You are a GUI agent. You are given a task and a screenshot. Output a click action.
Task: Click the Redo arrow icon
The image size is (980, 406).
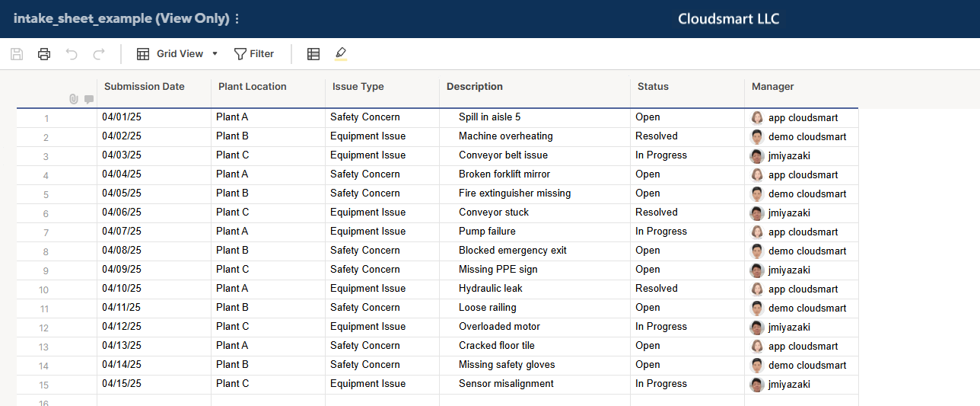[99, 54]
